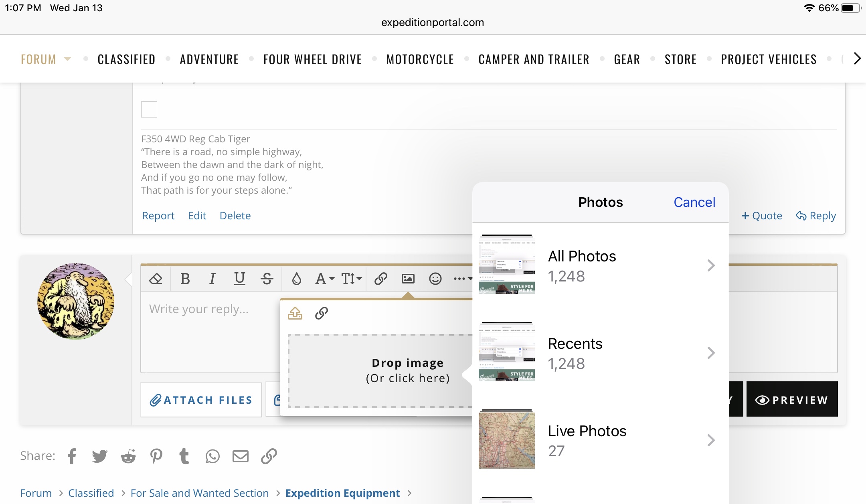Toggle italic formatting in editor
Screen dimensions: 866x504
tap(212, 279)
